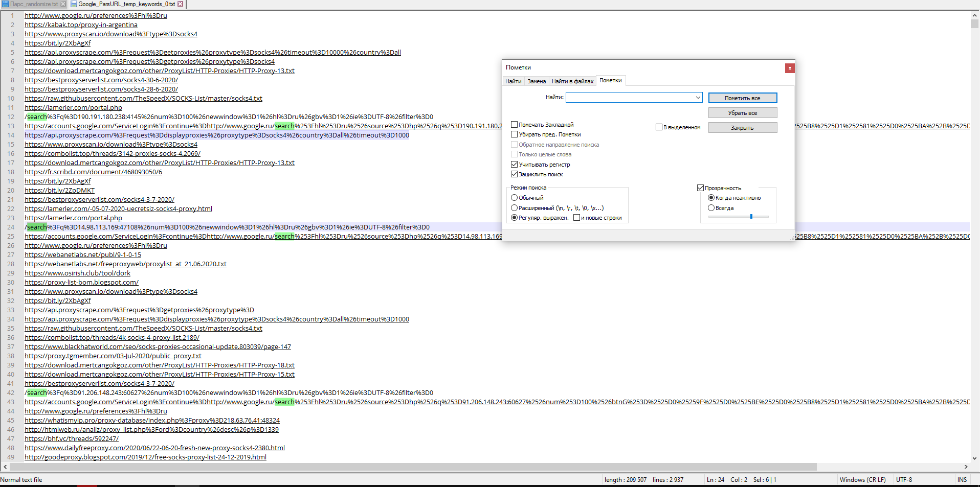Close the Google_ParsURL_temp_keywords_0.txt tab

180,4
